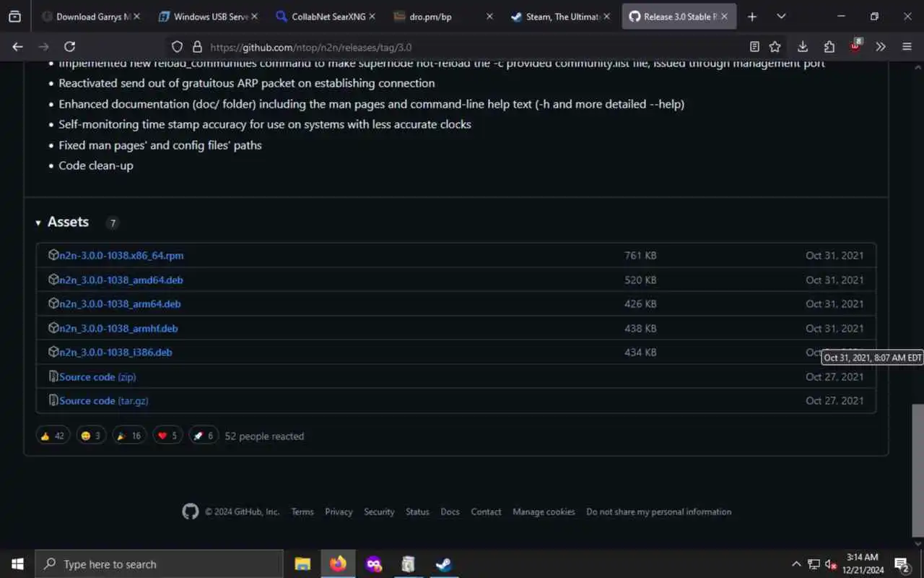Download Source code (zip)
The width and height of the screenshot is (924, 578).
coord(97,377)
